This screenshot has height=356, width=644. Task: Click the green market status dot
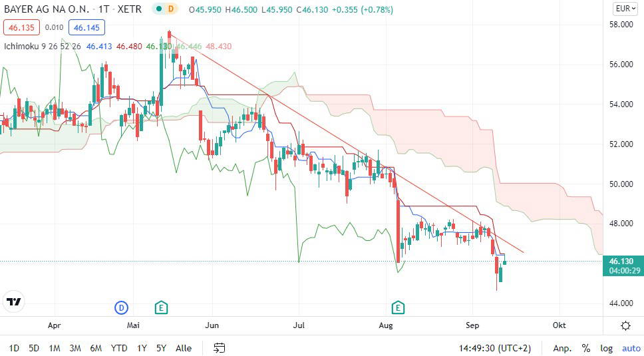(x=158, y=9)
